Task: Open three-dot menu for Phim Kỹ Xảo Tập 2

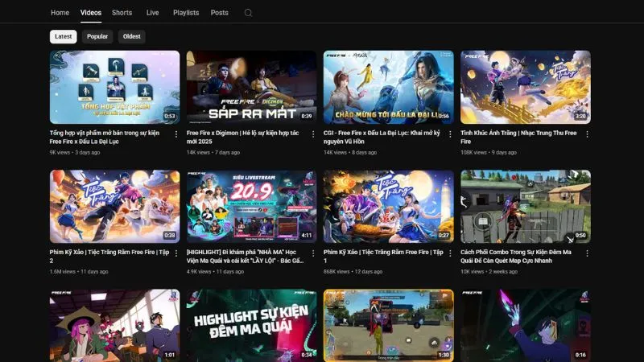Action: point(176,253)
